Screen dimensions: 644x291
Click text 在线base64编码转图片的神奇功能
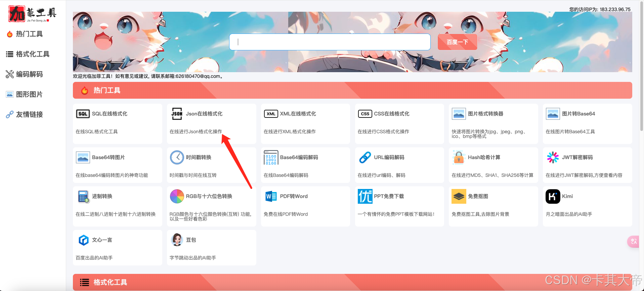tap(112, 175)
